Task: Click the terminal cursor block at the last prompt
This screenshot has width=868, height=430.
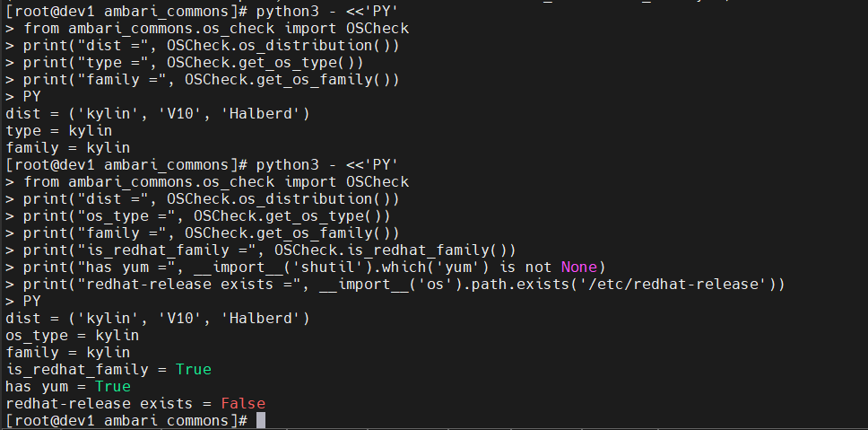Action: [261, 420]
